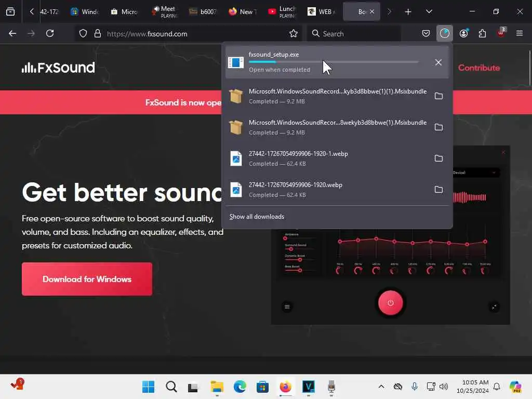Open the Contribute link
532x399 pixels.
click(478, 68)
